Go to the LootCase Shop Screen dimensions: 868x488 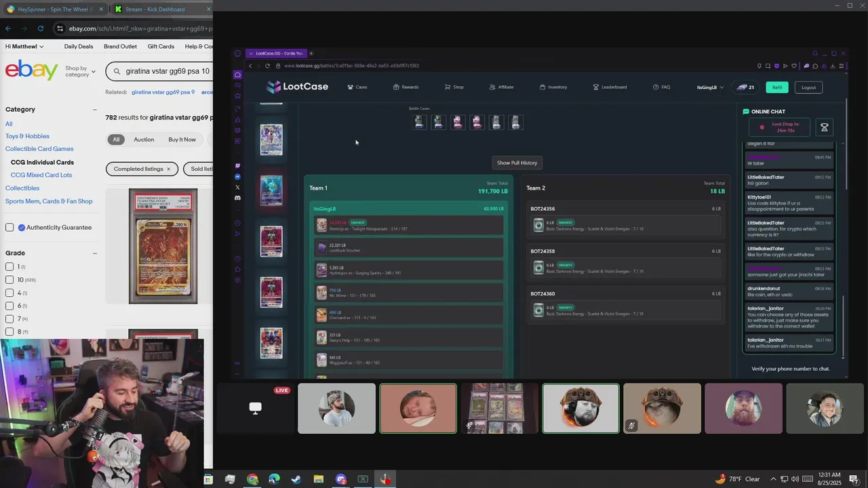[454, 87]
